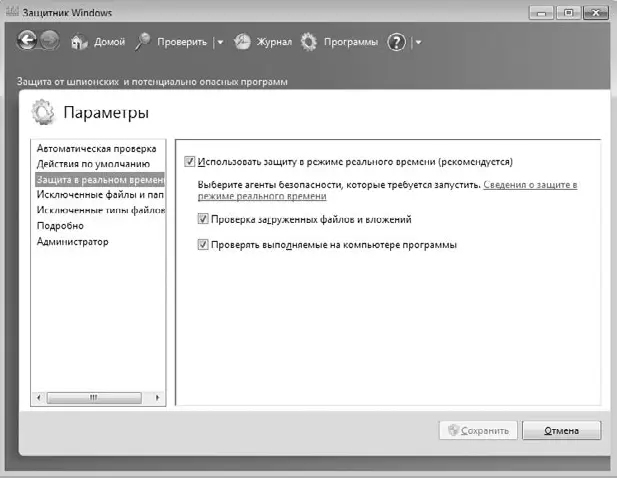Select Автоматическая проверка in settings list

[x=97, y=149]
